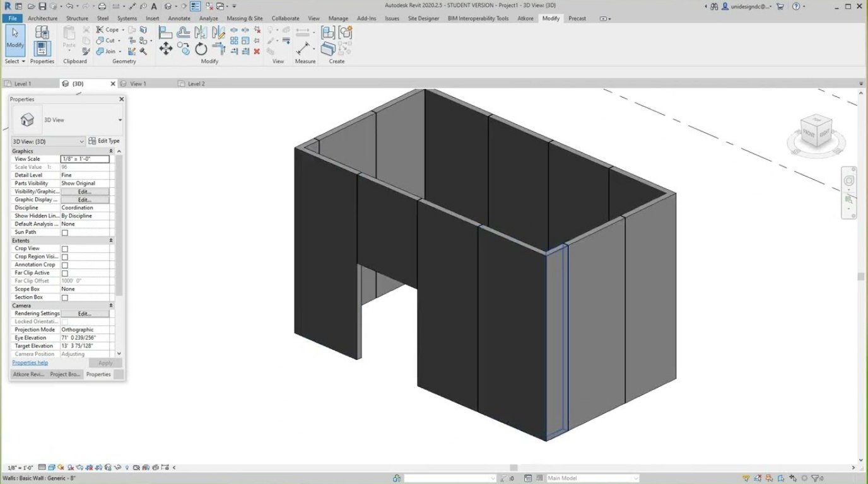Click the Save icon in quick access toolbar
The width and height of the screenshot is (868, 484).
pos(42,6)
